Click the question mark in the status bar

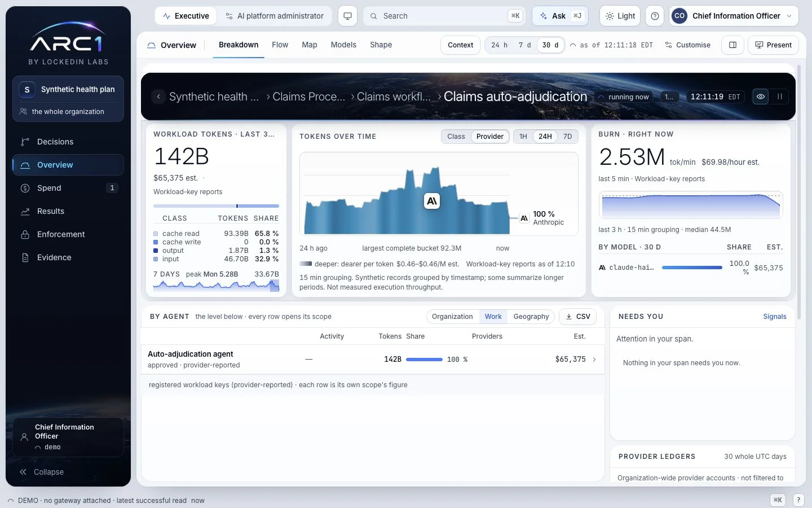798,500
